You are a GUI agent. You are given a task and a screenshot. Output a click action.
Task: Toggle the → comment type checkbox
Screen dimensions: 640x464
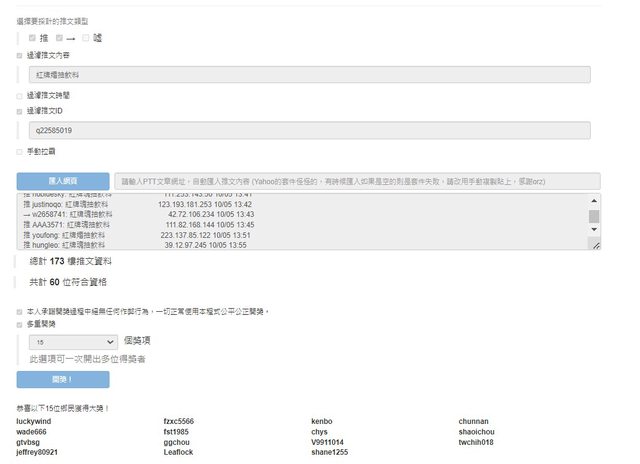(60, 38)
